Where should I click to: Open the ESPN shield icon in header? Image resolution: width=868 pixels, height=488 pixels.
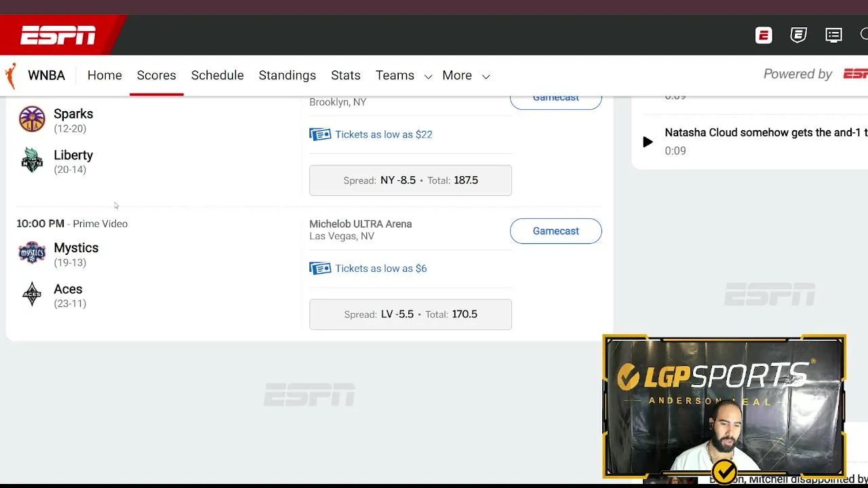coord(799,35)
